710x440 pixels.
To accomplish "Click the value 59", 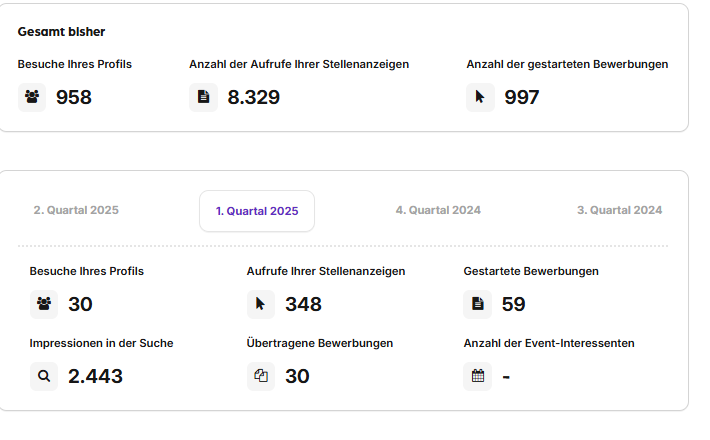I will click(x=513, y=304).
